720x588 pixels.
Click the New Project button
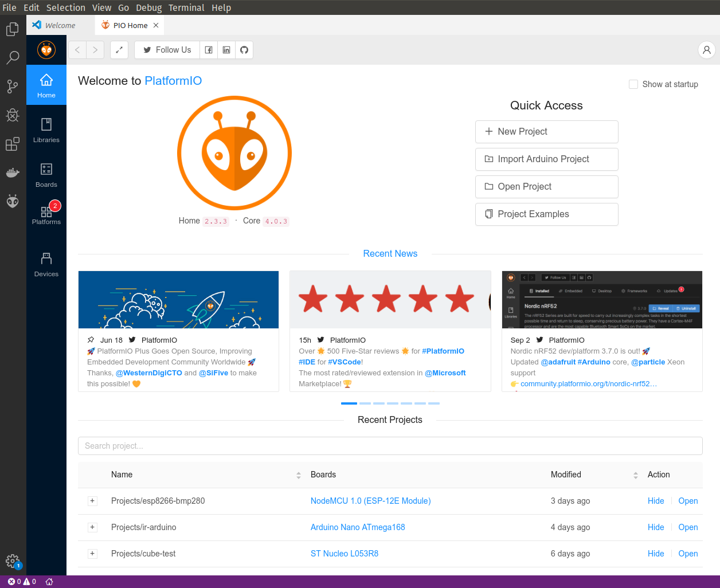(547, 132)
